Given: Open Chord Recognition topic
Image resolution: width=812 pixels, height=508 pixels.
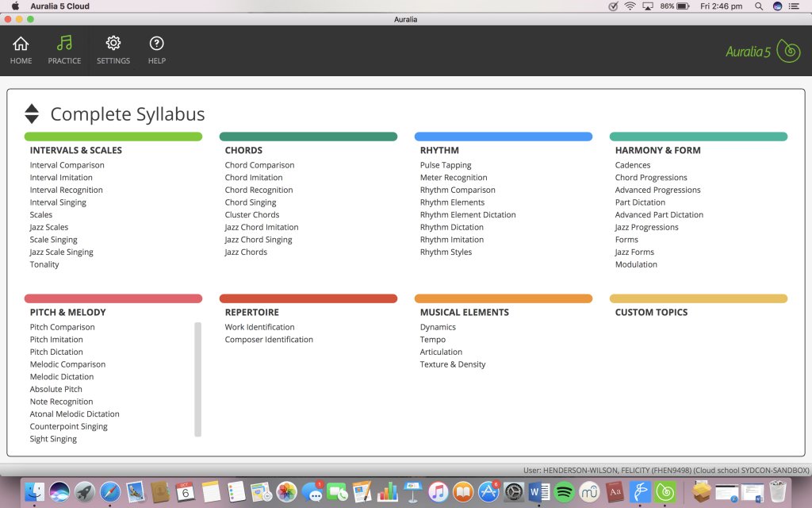Looking at the screenshot, I should (259, 190).
